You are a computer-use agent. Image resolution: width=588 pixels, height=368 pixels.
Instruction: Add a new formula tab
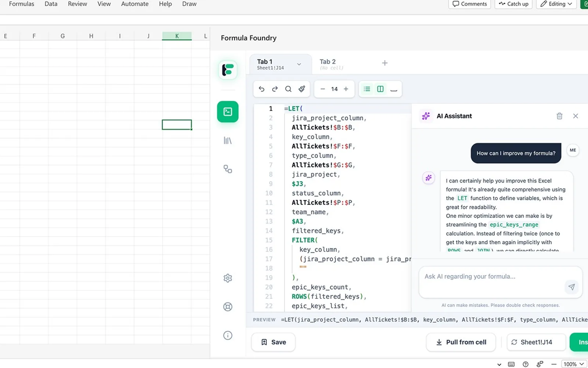point(385,63)
